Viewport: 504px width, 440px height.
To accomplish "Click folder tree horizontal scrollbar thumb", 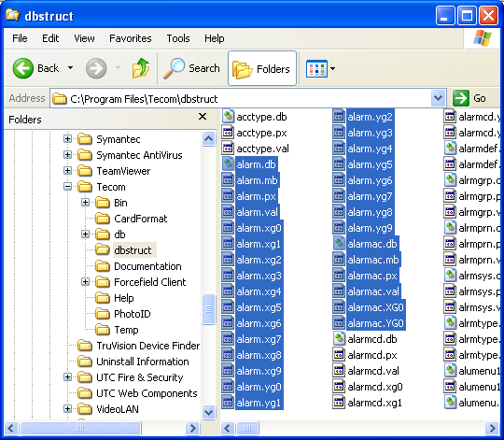I will [x=80, y=428].
